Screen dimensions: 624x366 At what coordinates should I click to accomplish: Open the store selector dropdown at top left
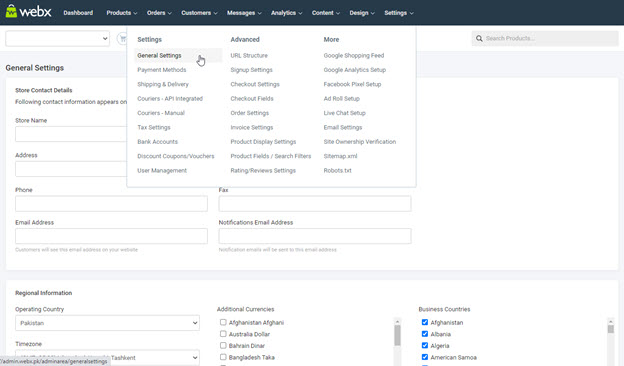(x=58, y=39)
